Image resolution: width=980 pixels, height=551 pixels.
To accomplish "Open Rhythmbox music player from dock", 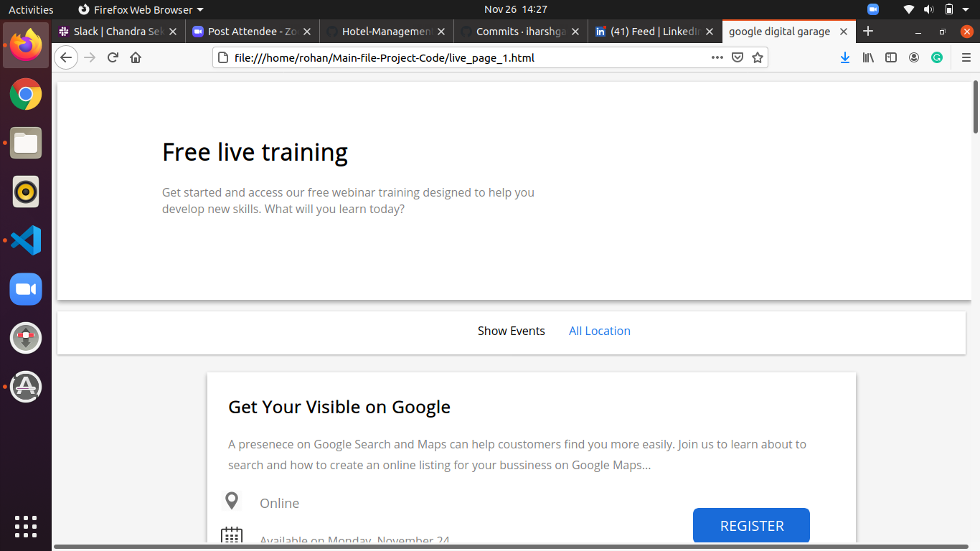I will (26, 192).
